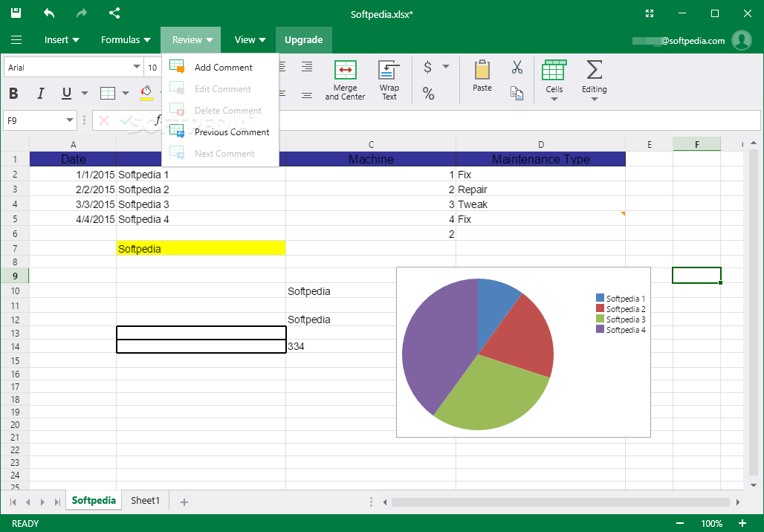This screenshot has width=764, height=532.
Task: Toggle full screen mode icon
Action: (650, 13)
